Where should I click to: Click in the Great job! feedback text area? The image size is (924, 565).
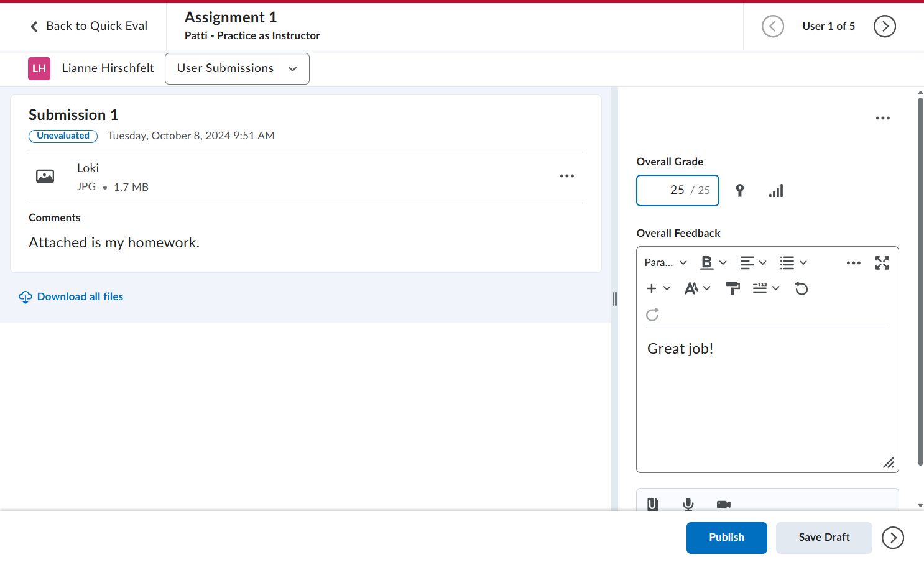tap(767, 400)
